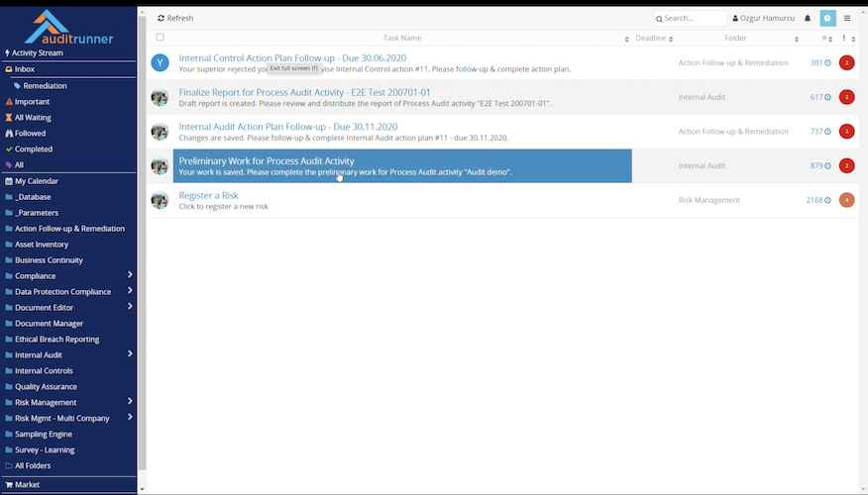This screenshot has width=868, height=495.
Task: Show Followed tasks
Action: (26, 134)
